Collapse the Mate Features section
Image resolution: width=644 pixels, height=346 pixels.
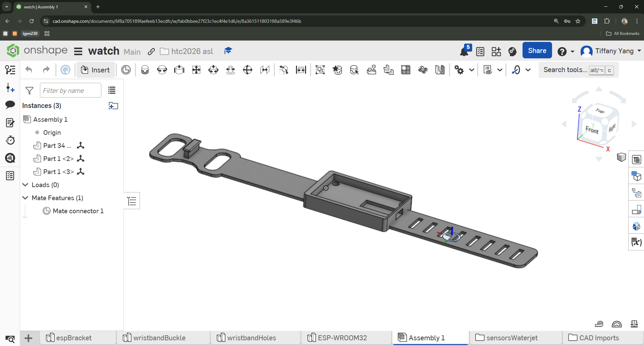tap(25, 198)
